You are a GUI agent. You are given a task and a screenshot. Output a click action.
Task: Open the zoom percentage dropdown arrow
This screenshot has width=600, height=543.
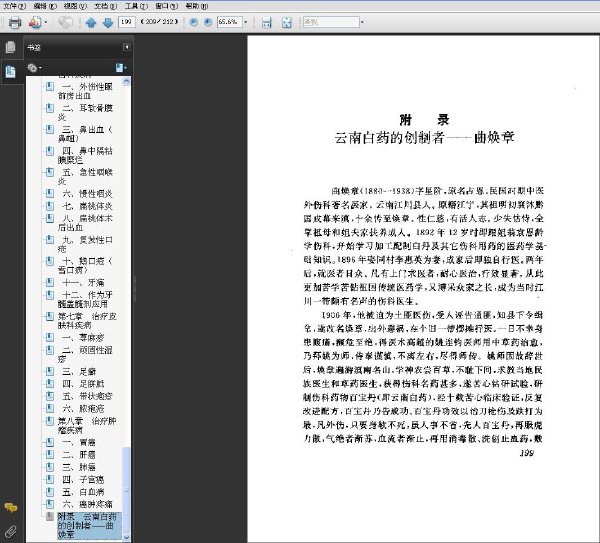point(246,22)
